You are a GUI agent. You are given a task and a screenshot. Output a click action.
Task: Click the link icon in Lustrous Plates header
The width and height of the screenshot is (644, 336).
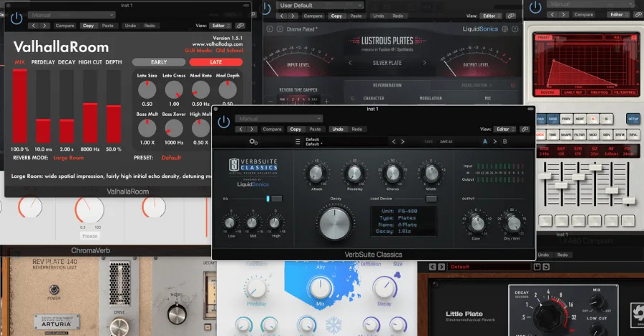(x=510, y=16)
